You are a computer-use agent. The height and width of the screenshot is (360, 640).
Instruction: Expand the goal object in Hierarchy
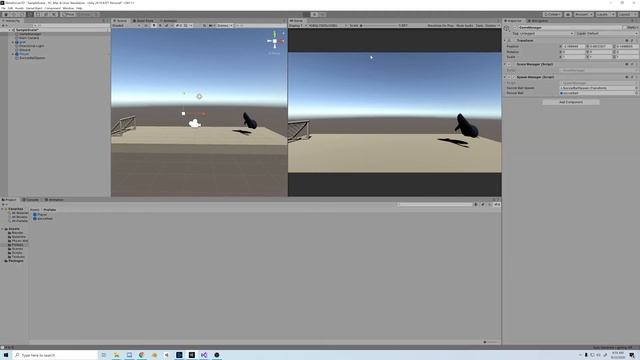(13, 42)
